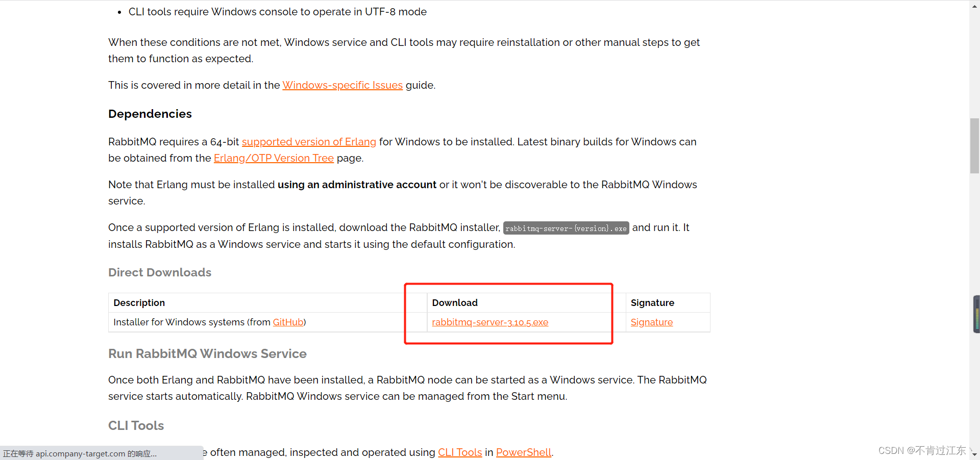Click the vertical scrollbar thumb
The width and height of the screenshot is (980, 460).
pos(974,146)
